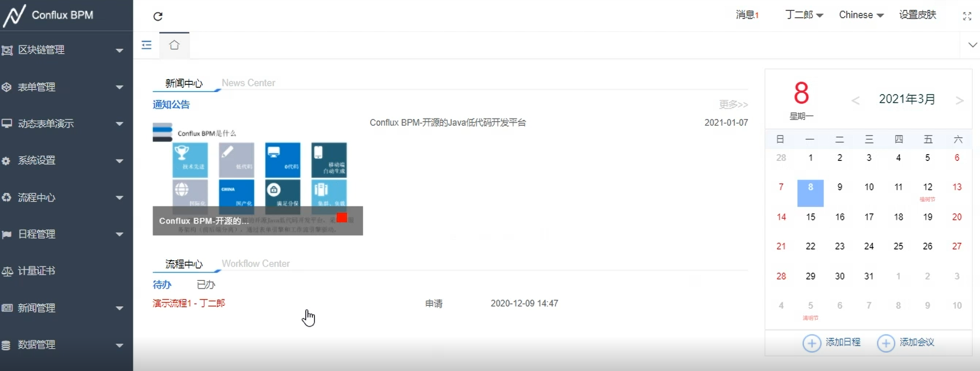
Task: Select highlighted March 8 in calendar
Action: [810, 193]
